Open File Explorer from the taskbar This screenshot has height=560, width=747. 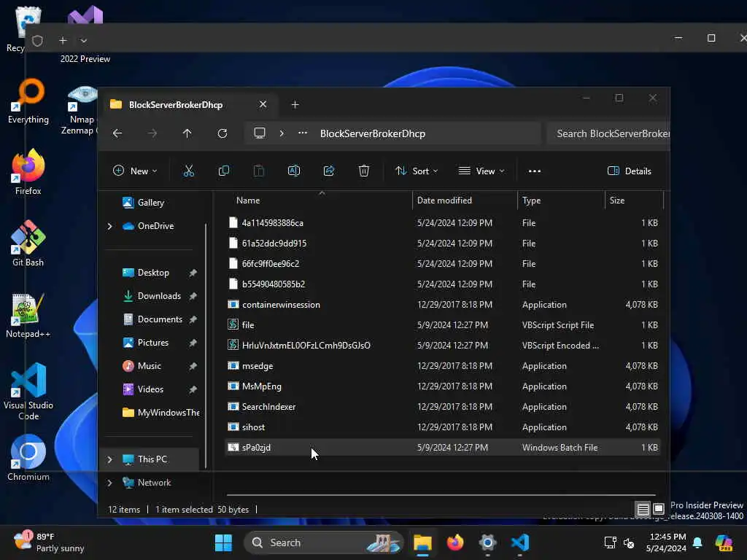[422, 542]
